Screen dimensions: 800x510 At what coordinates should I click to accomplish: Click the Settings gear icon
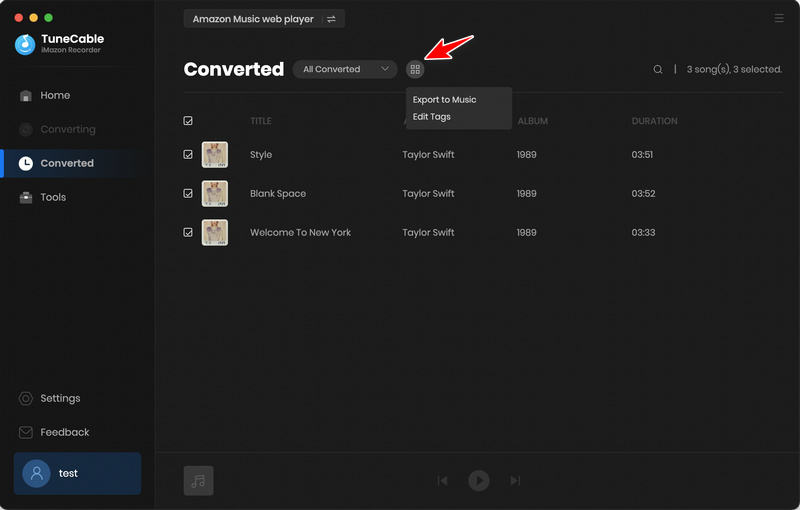click(x=26, y=398)
